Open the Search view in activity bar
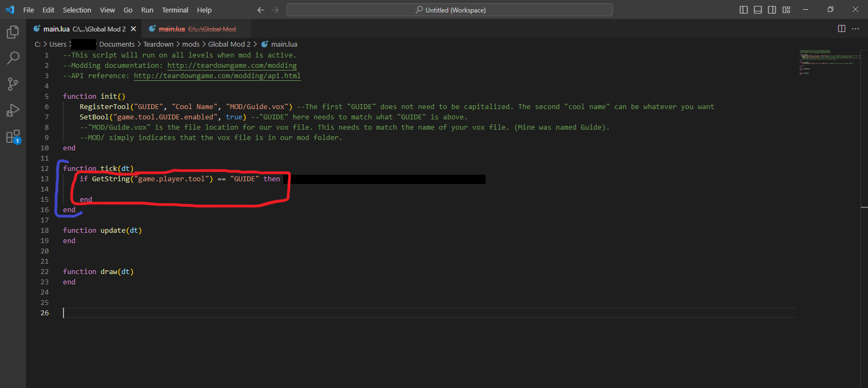Screen dimensions: 868x388 [x=13, y=58]
